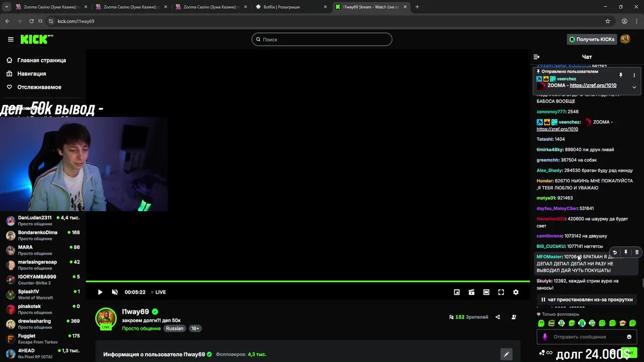Open Chrome three-dot menu
This screenshot has width=644, height=362.
click(636, 21)
